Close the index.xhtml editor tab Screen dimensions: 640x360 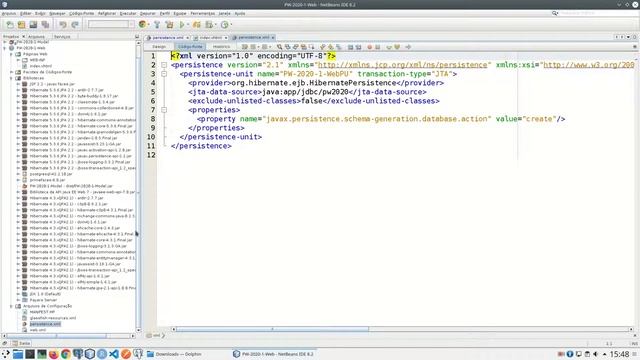point(225,38)
